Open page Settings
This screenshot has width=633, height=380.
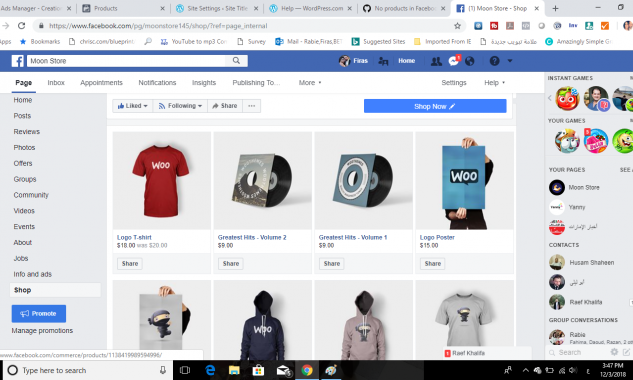click(454, 83)
